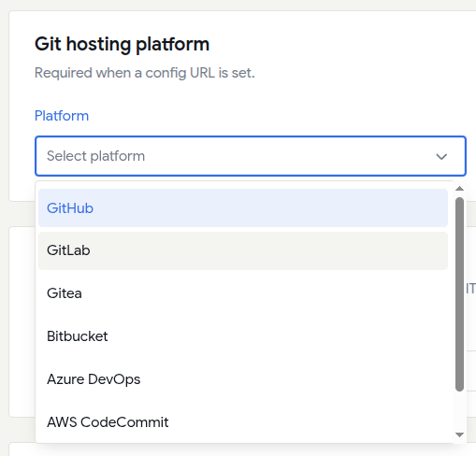Pick Gitea as the hosting platform
Viewport: 476px width, 456px height.
[x=243, y=293]
